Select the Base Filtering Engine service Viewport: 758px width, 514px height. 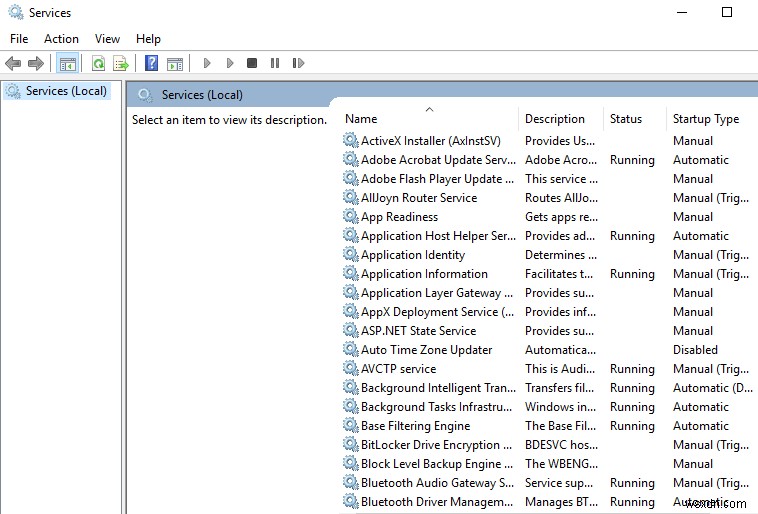[549, 426]
